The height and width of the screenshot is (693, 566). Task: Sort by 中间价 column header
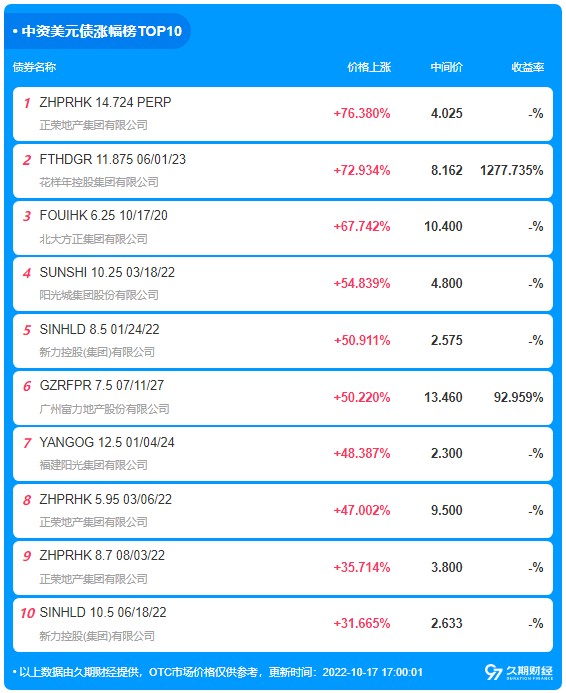[446, 67]
